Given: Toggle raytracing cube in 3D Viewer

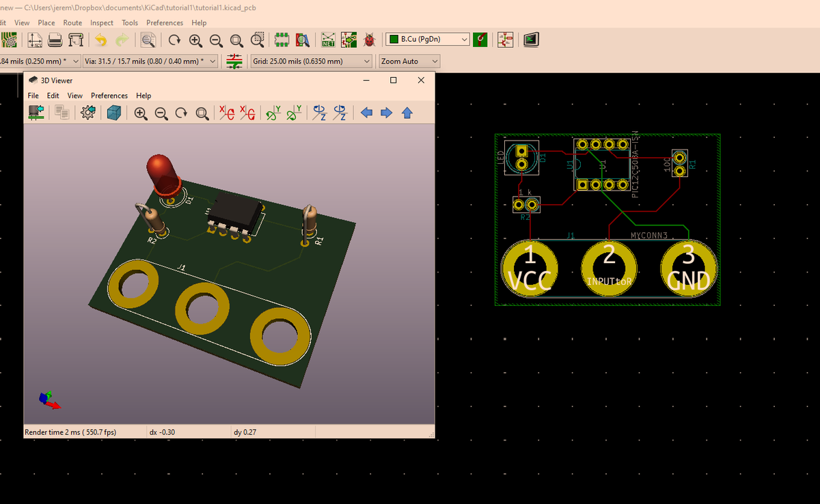Looking at the screenshot, I should pyautogui.click(x=113, y=113).
